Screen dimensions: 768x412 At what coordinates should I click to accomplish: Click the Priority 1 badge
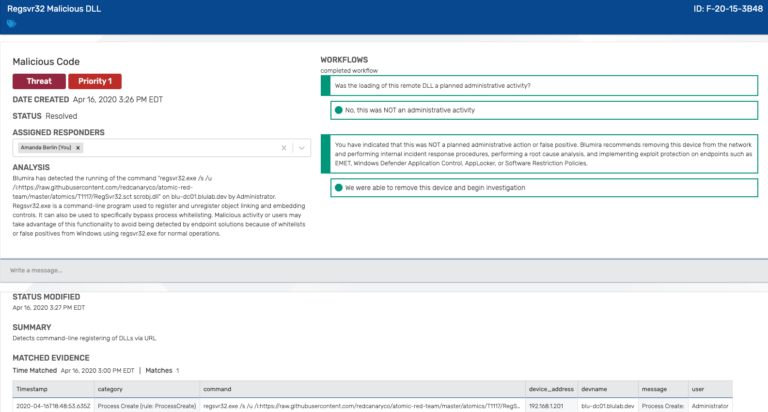tap(95, 81)
